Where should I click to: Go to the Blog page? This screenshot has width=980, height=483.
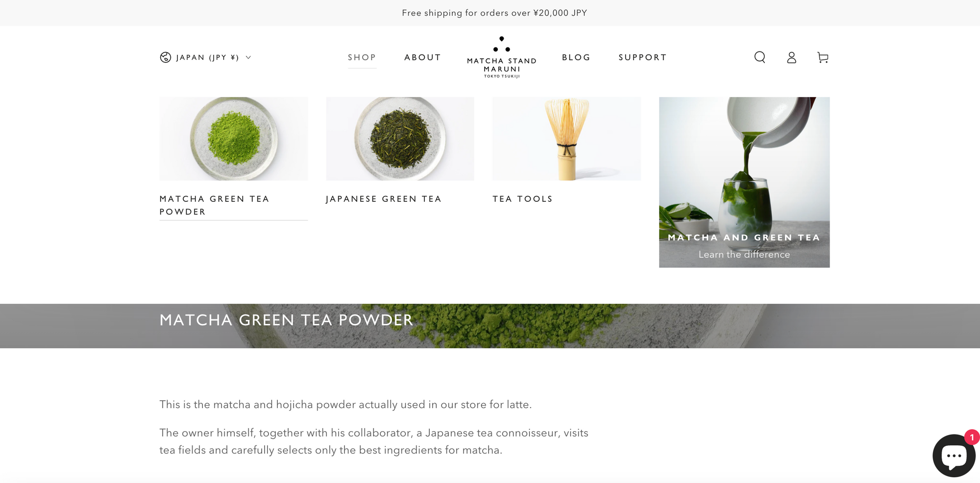pyautogui.click(x=576, y=57)
